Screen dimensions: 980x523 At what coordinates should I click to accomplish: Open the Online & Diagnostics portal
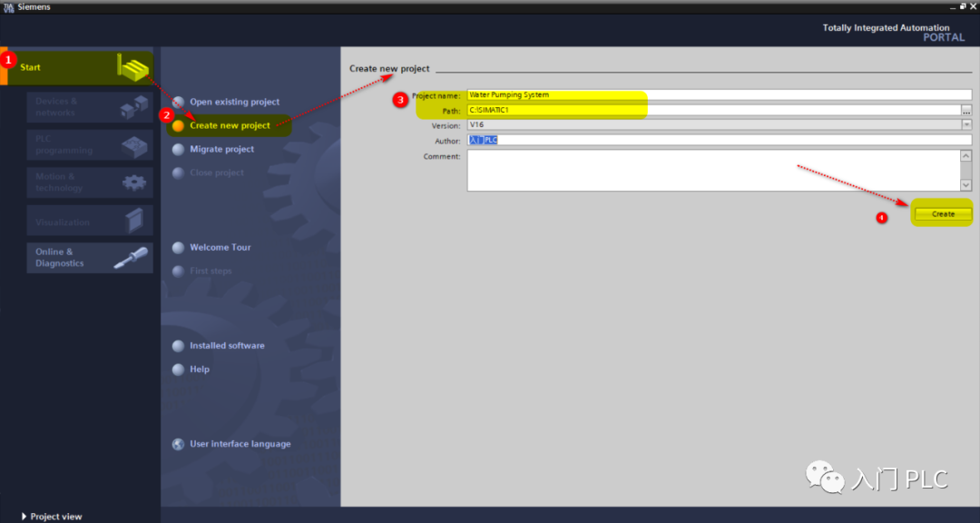[x=89, y=258]
